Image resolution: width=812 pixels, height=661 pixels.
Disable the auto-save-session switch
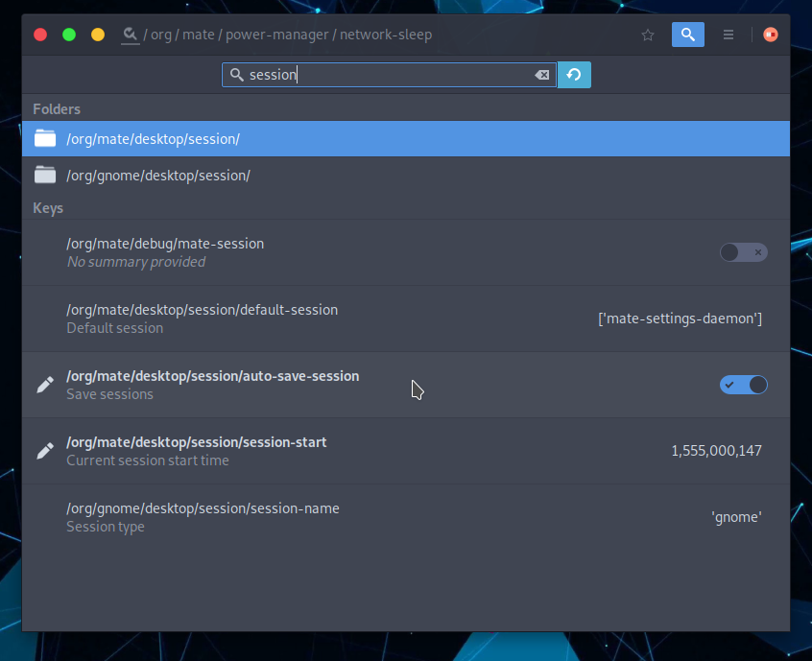coord(743,385)
